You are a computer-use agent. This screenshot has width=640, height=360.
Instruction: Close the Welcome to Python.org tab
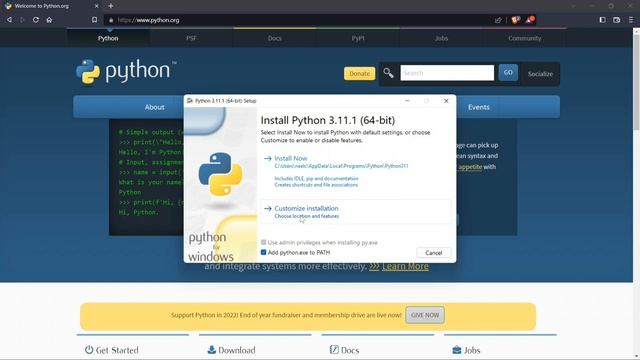(96, 6)
